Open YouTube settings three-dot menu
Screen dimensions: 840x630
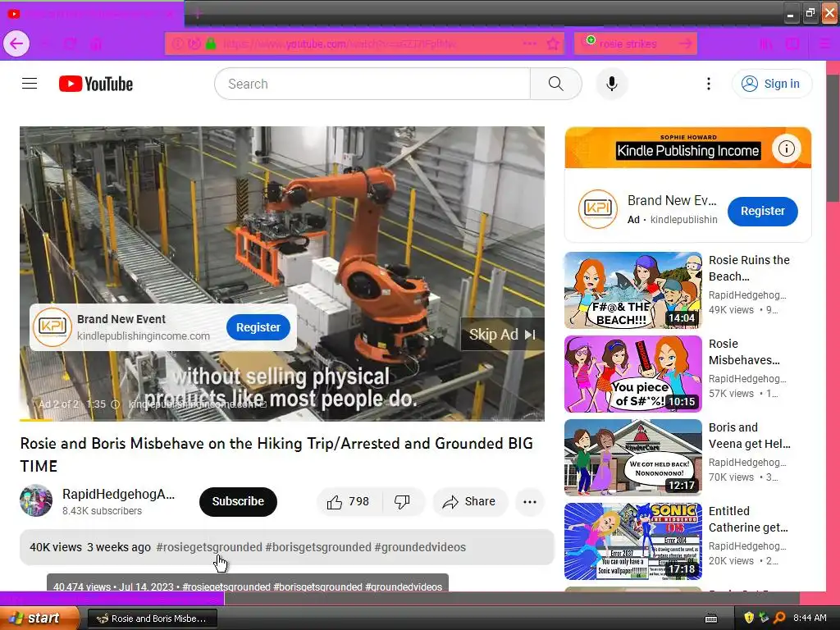(708, 84)
